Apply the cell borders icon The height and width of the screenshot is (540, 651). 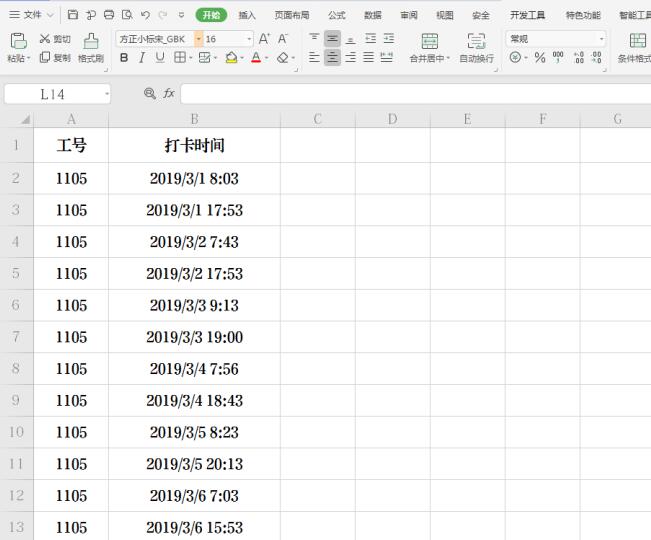click(180, 57)
